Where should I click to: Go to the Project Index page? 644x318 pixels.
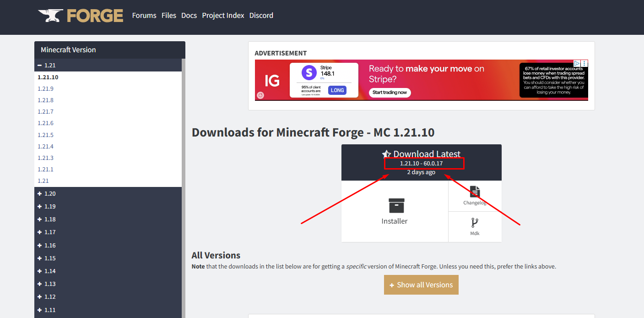coord(223,16)
